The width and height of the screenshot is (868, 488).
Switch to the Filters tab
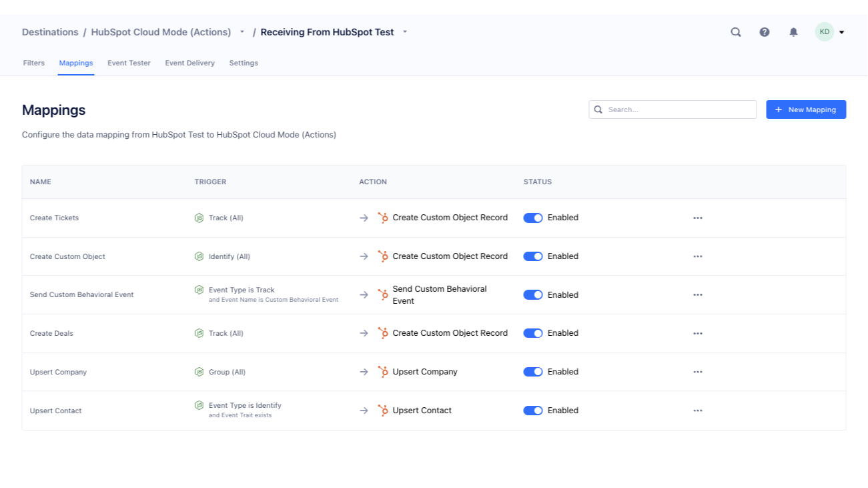[x=34, y=63]
